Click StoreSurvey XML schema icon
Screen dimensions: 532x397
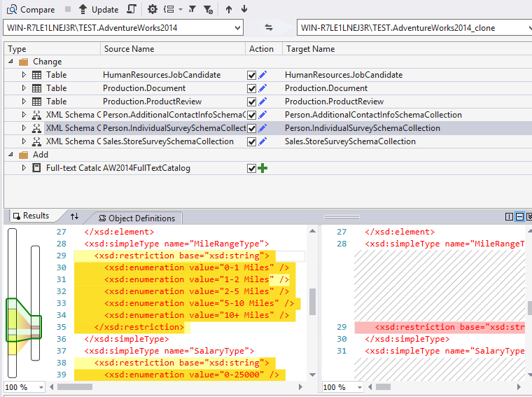coord(36,141)
